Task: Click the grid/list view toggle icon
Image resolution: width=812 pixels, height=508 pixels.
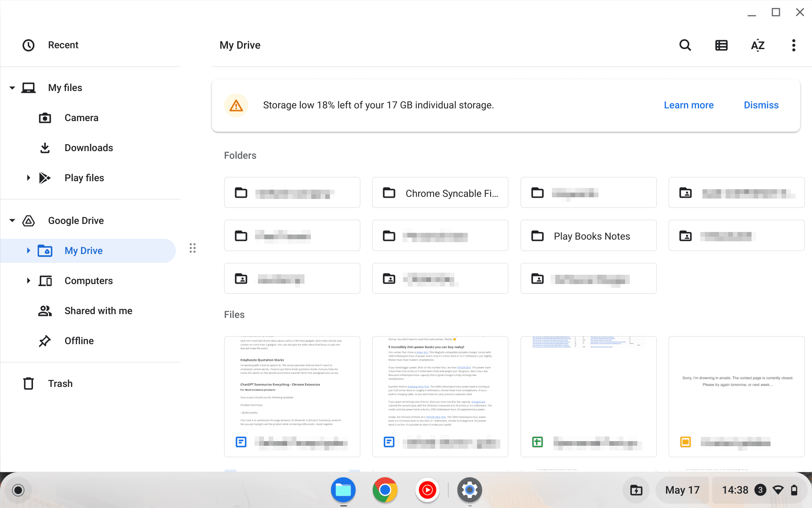Action: (x=721, y=45)
